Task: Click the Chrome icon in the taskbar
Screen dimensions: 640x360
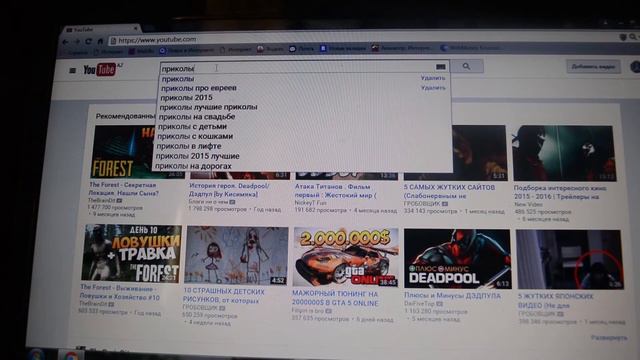Action: pyautogui.click(x=71, y=355)
